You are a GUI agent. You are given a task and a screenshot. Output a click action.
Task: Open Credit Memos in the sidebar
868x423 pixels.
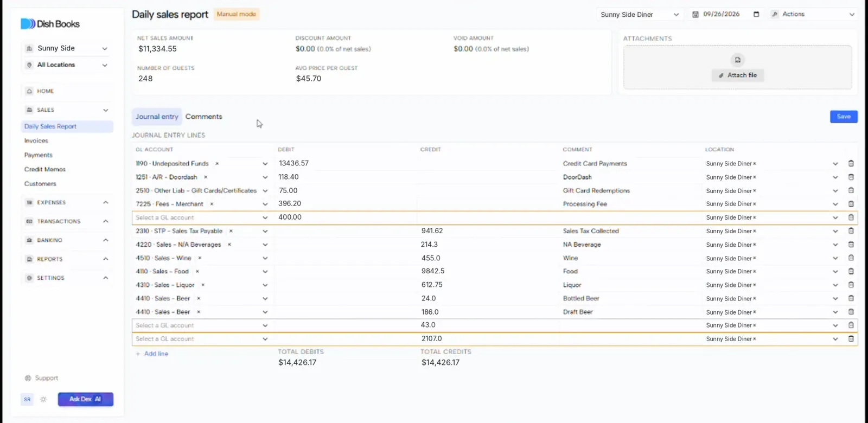tap(45, 170)
